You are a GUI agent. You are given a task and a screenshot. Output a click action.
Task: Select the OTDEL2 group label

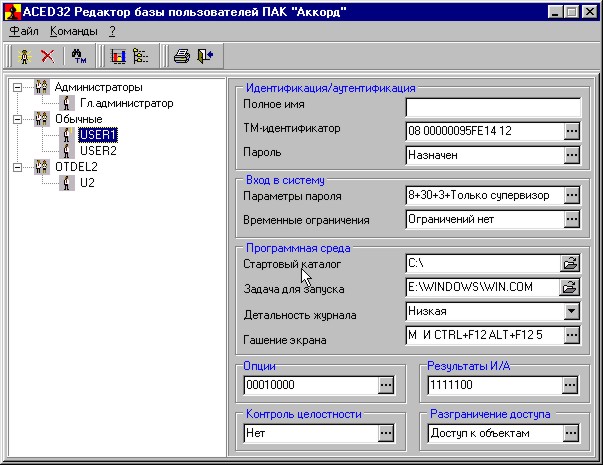click(76, 167)
